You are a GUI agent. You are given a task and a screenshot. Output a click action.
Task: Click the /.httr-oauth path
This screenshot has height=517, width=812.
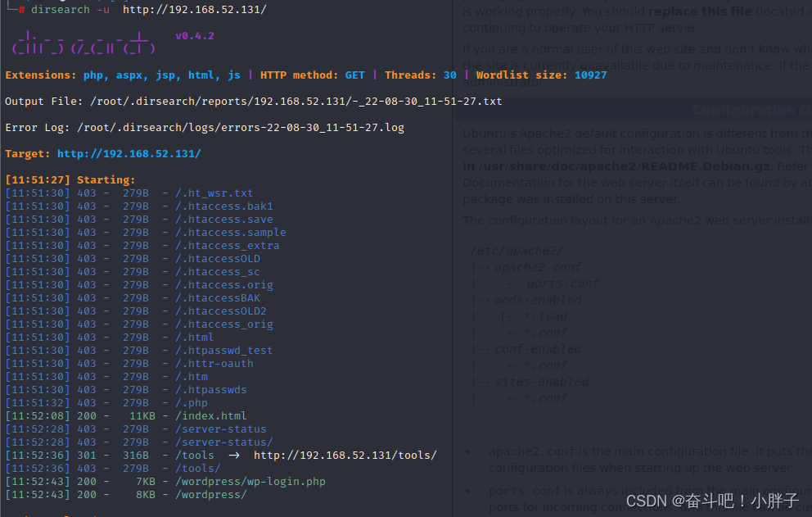pyautogui.click(x=214, y=364)
